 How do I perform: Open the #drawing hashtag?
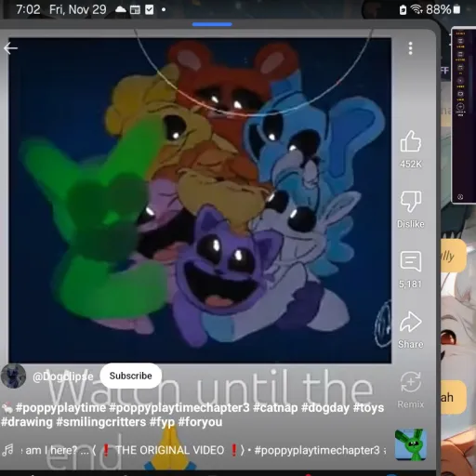point(27,422)
